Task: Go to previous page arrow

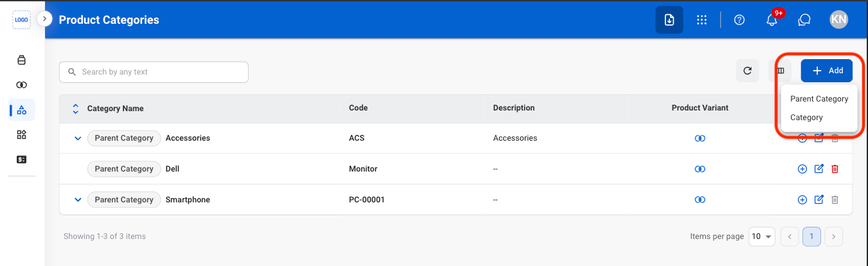Action: (790, 236)
